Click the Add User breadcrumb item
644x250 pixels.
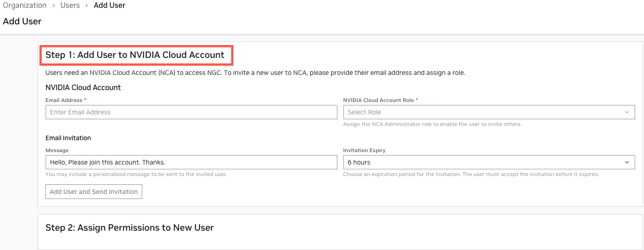[109, 6]
